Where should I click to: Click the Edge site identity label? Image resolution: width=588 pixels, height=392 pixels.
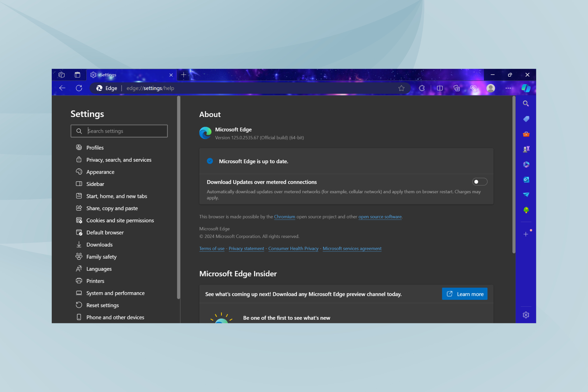click(x=107, y=88)
